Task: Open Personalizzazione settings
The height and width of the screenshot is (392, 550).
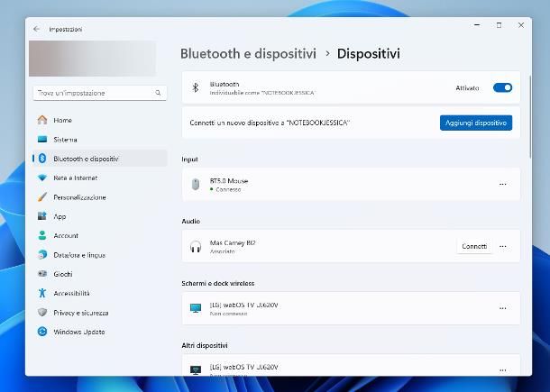Action: coord(100,197)
